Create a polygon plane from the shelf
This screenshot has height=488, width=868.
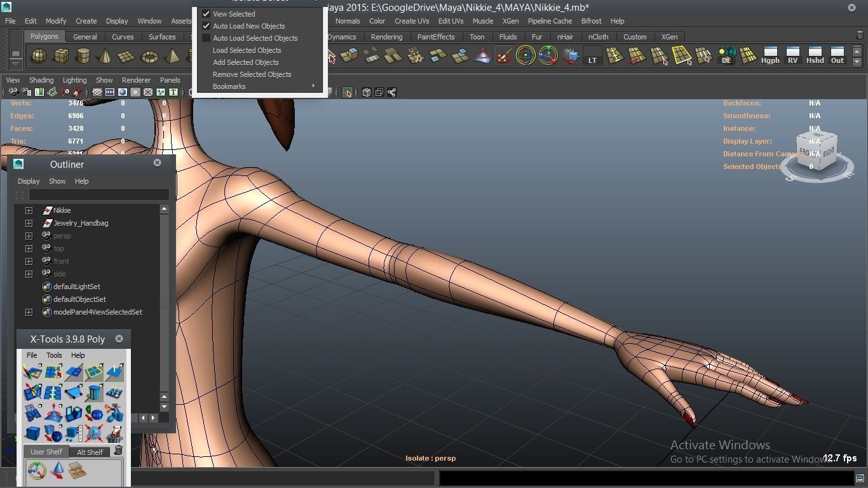[x=126, y=57]
